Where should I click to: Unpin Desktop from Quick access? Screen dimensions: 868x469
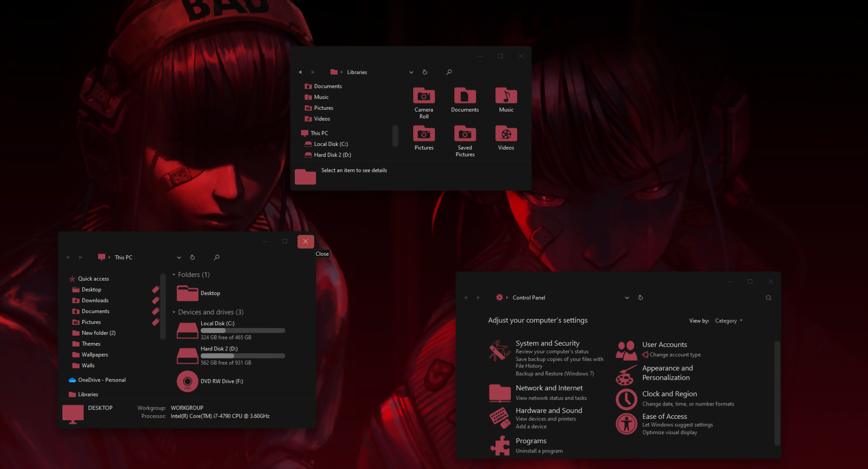(155, 290)
